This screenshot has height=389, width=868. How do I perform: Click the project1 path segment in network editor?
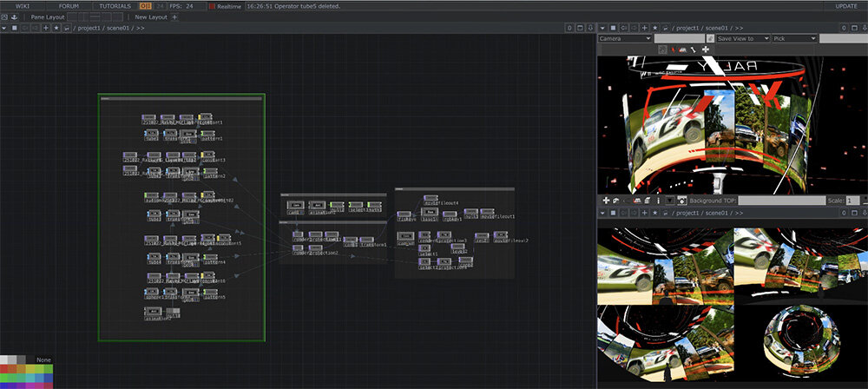tap(90, 28)
